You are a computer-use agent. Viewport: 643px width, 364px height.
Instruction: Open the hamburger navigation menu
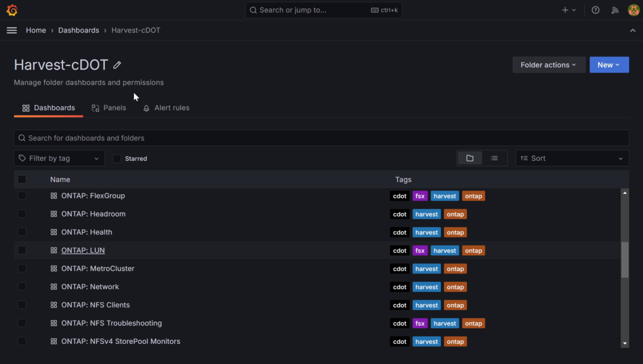(12, 30)
